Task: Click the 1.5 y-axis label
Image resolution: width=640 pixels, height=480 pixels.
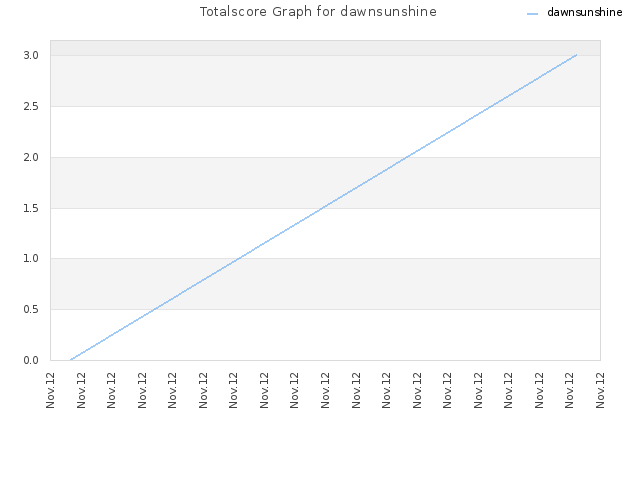Action: pos(31,209)
